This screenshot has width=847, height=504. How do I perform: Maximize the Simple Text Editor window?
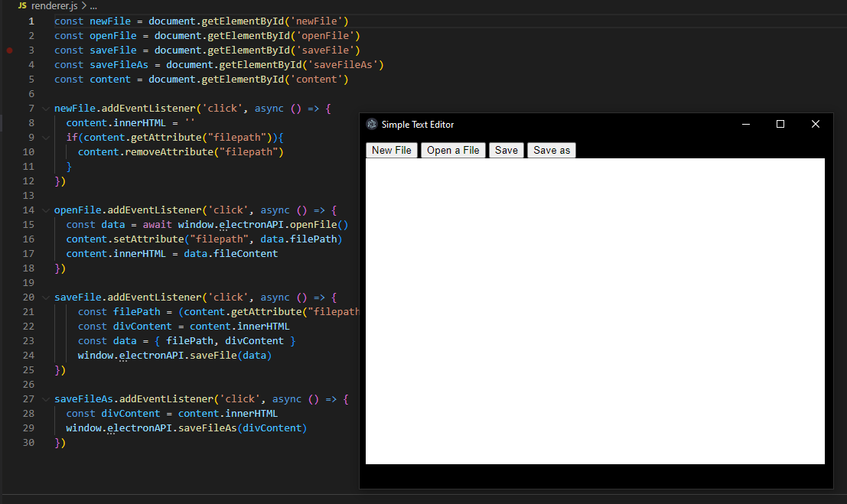[780, 124]
